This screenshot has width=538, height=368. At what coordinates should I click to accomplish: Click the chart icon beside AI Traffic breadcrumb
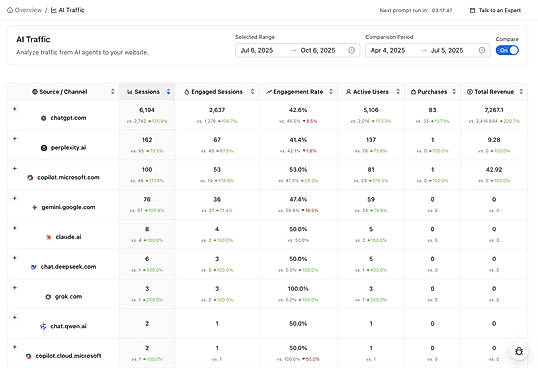[x=54, y=10]
